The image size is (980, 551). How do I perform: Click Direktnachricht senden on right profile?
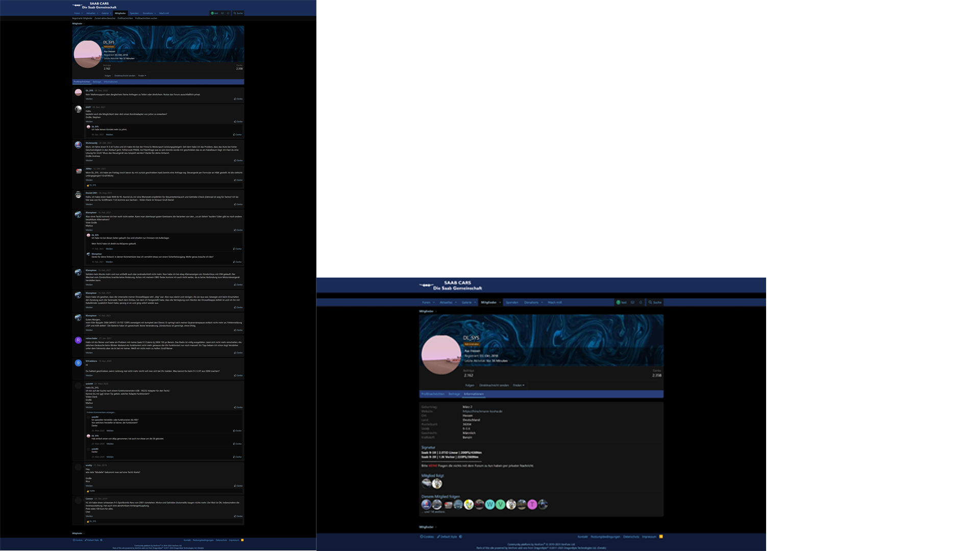click(x=494, y=385)
